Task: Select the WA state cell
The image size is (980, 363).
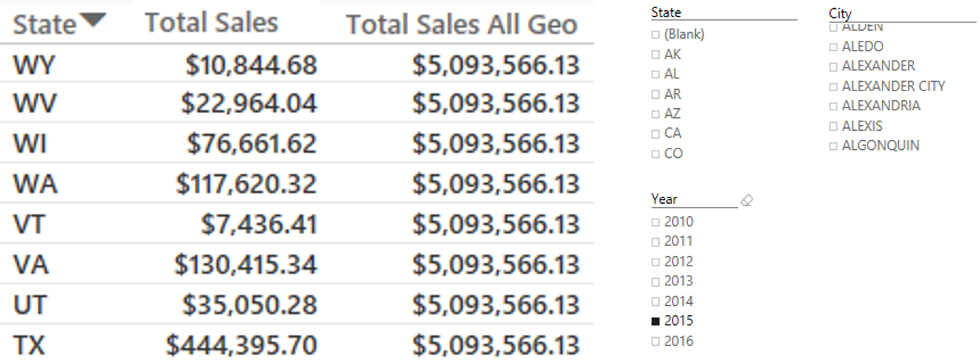Action: click(35, 184)
